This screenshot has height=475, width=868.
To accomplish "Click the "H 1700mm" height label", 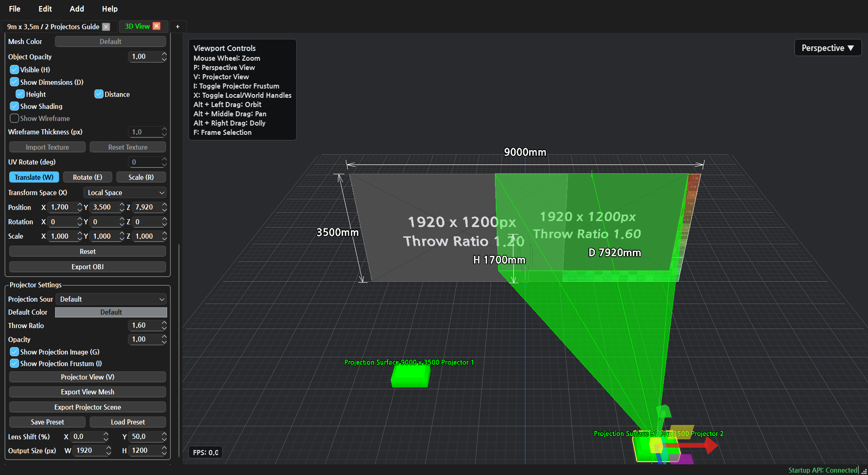I will [x=500, y=260].
